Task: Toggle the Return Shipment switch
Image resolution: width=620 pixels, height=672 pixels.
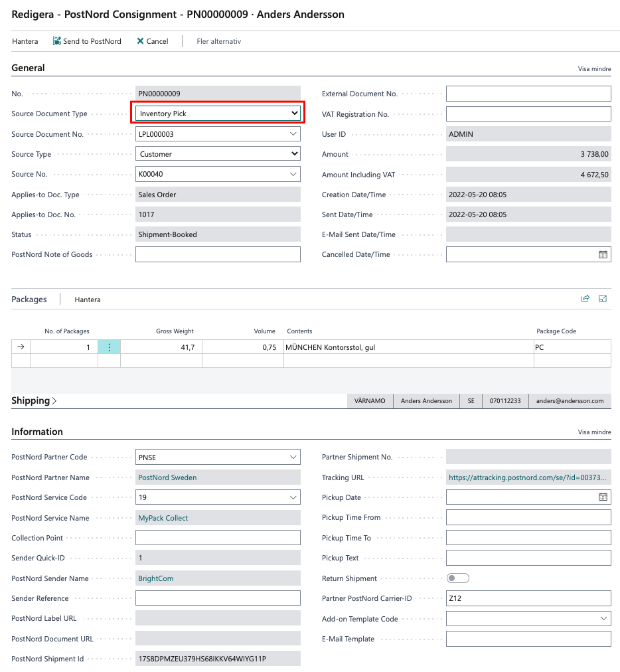Action: click(458, 578)
